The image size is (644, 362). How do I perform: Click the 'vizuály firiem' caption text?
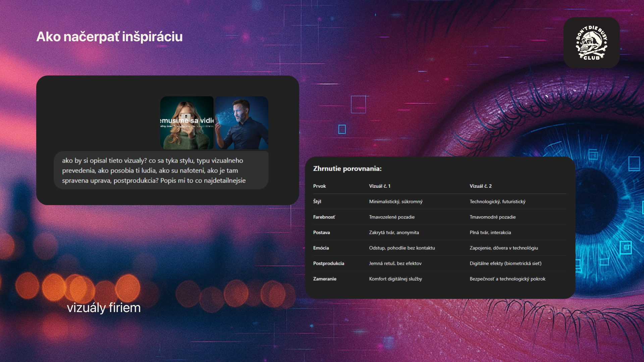104,307
